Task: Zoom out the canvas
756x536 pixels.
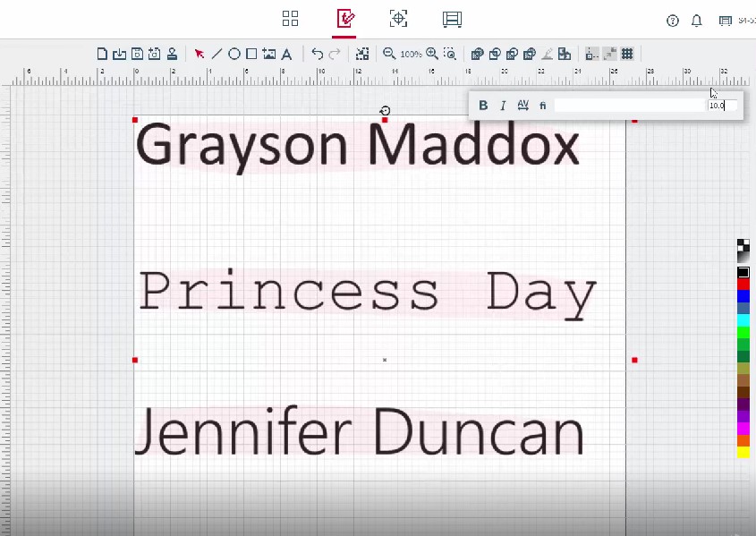Action: 389,54
